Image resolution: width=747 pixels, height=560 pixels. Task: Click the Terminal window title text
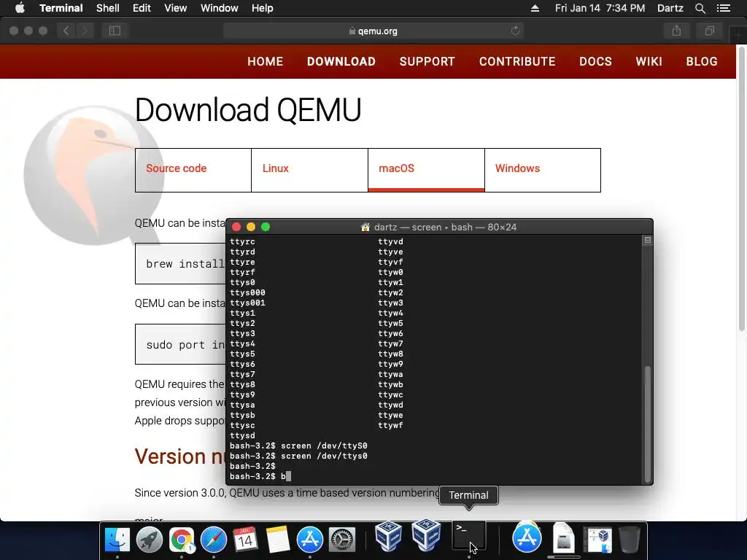click(x=445, y=227)
